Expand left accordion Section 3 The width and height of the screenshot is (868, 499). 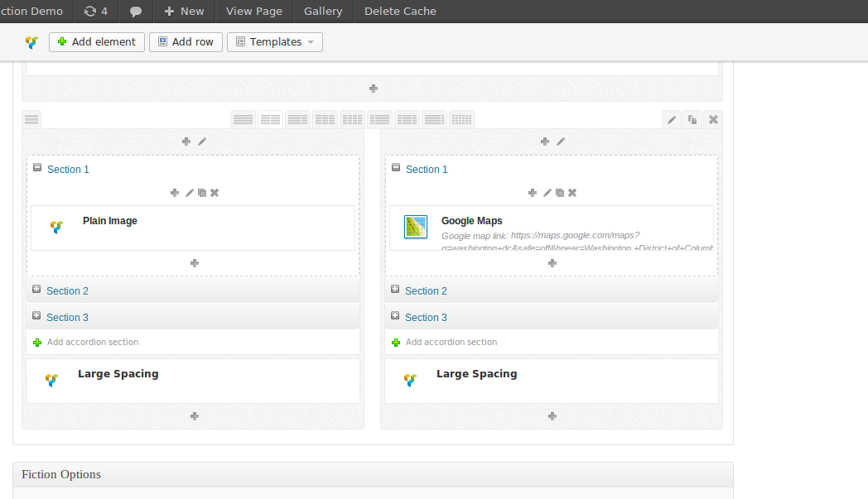[x=36, y=316]
